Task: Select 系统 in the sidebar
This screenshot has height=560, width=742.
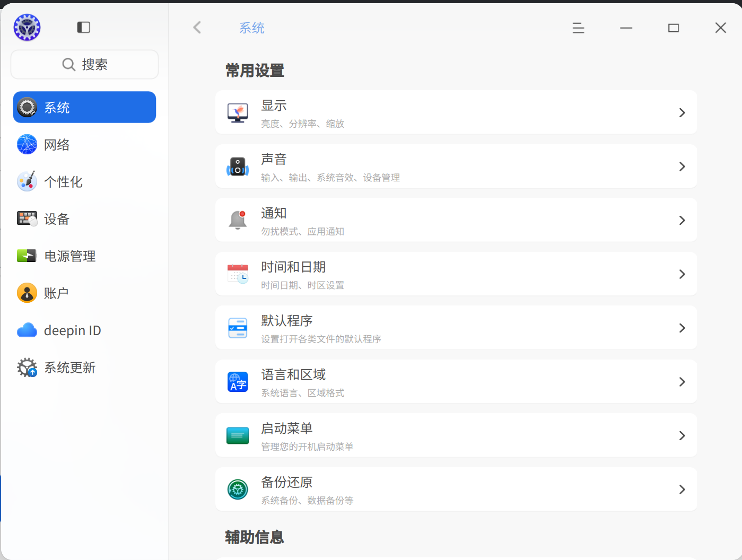Action: [x=84, y=107]
